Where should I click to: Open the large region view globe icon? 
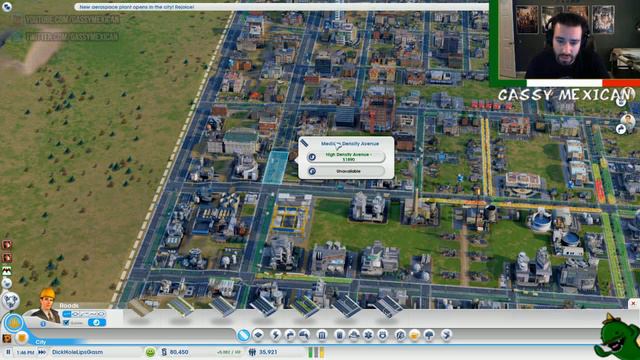10,301
